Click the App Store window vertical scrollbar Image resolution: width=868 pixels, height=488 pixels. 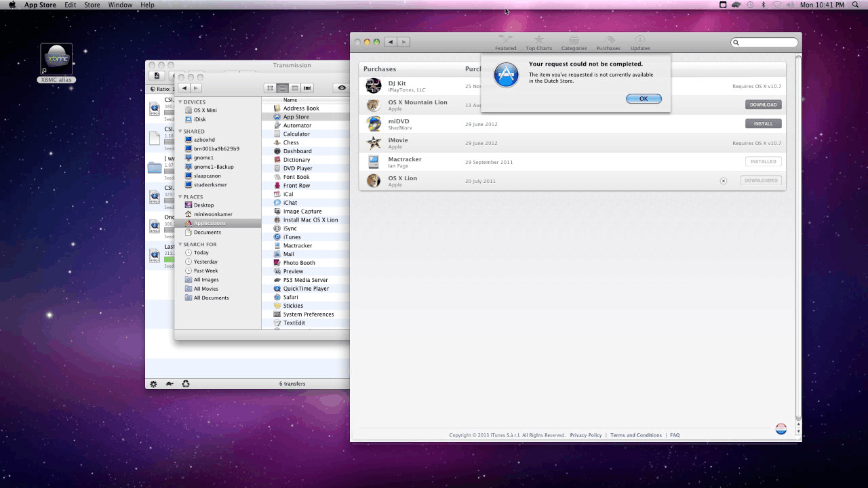click(798, 237)
